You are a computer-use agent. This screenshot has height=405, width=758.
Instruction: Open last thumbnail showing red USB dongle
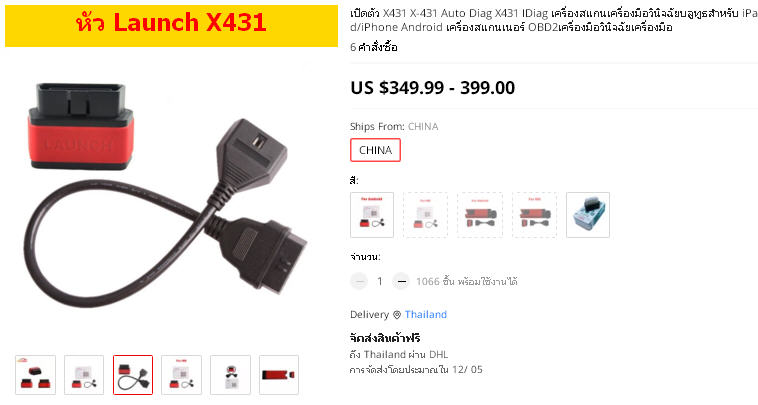click(x=279, y=375)
